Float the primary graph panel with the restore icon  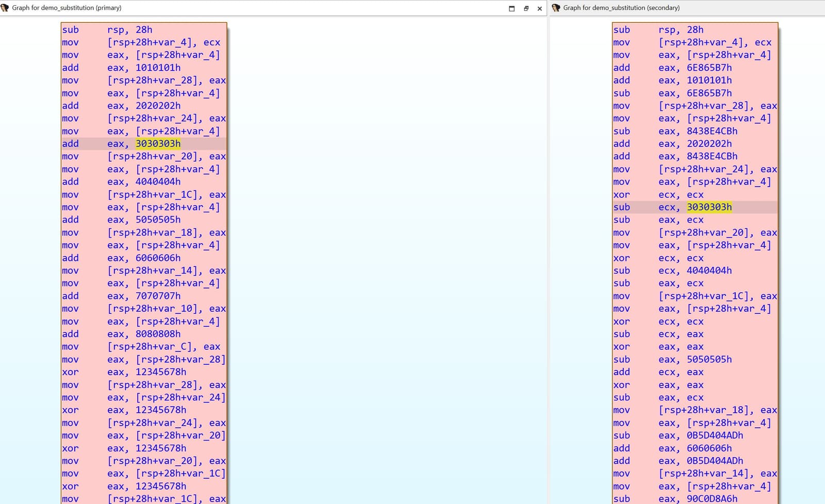click(x=526, y=8)
